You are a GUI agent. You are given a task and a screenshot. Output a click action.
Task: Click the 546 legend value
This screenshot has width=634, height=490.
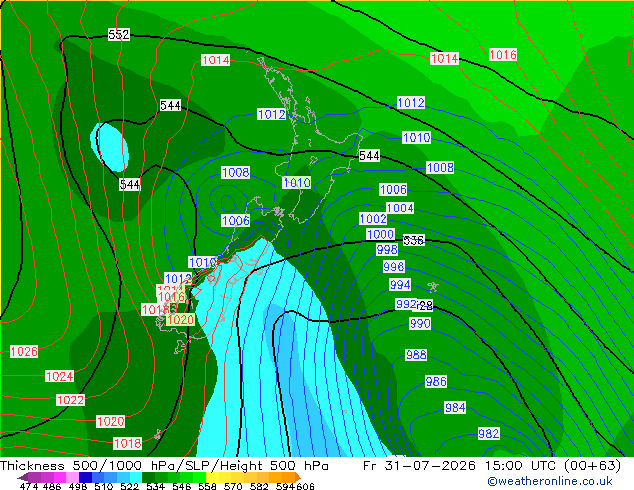point(181,486)
